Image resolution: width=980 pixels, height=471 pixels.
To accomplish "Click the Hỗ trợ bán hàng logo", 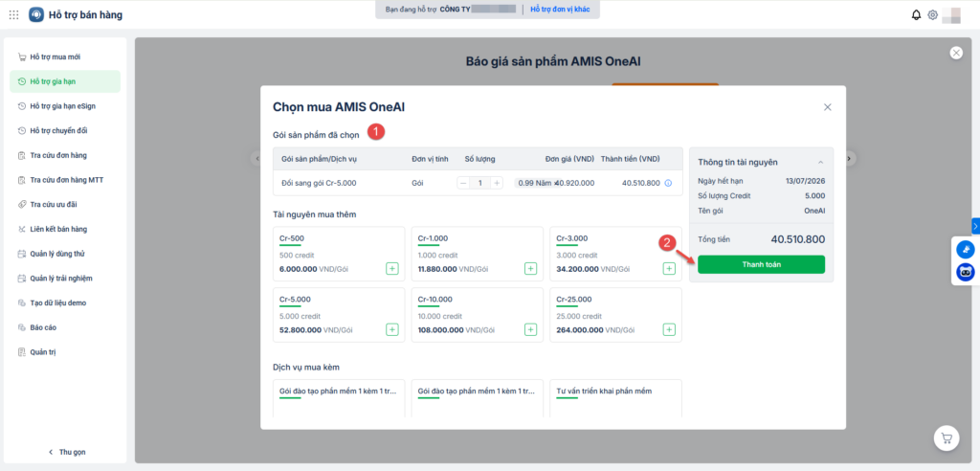I will tap(37, 14).
